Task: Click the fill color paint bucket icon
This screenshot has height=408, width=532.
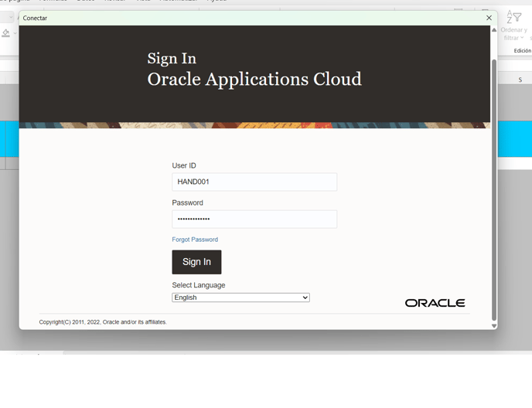Action: [6, 33]
